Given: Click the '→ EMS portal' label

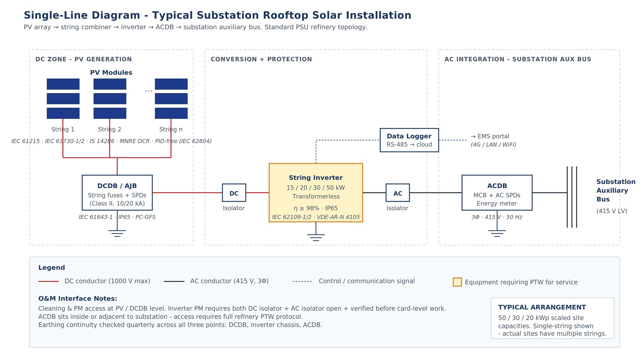Looking at the screenshot, I should pos(490,136).
